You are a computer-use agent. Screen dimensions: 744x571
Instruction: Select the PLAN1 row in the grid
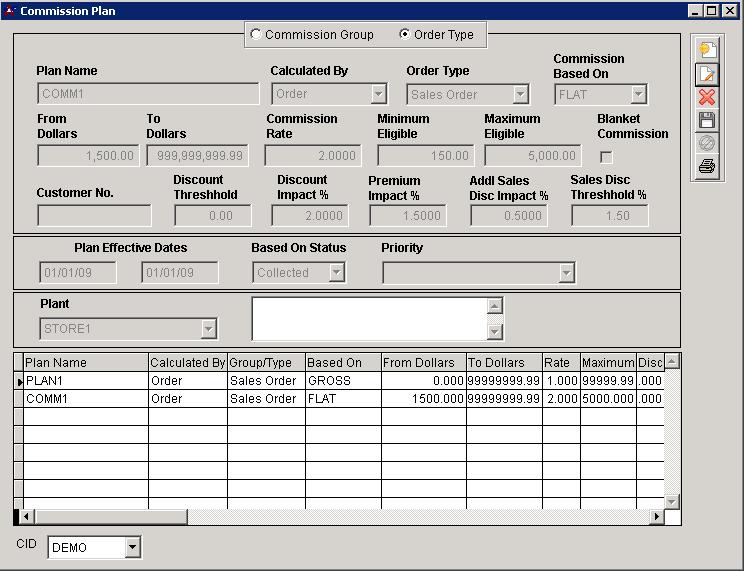85,381
